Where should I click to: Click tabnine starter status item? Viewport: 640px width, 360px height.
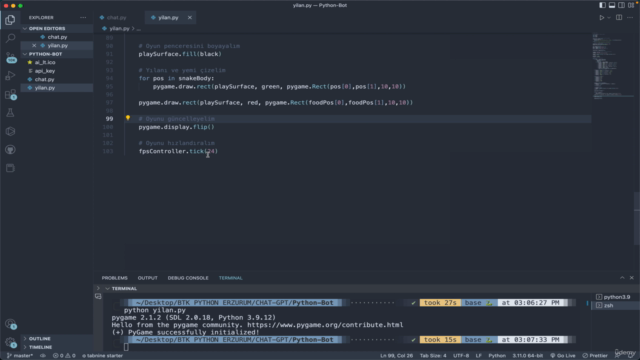102,356
